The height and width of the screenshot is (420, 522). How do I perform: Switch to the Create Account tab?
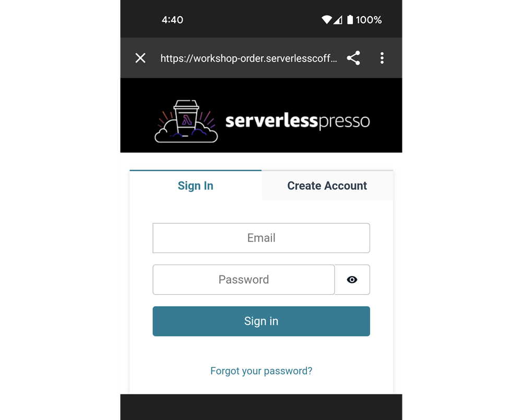[x=327, y=185]
